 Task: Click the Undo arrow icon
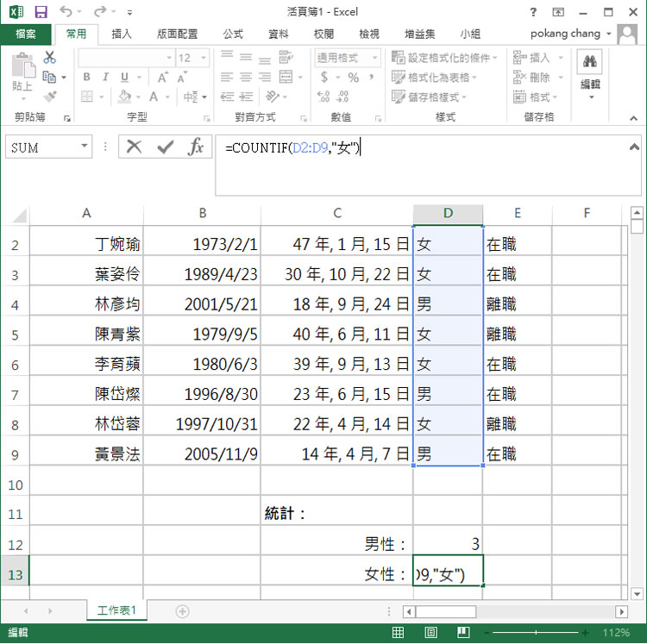click(x=66, y=11)
